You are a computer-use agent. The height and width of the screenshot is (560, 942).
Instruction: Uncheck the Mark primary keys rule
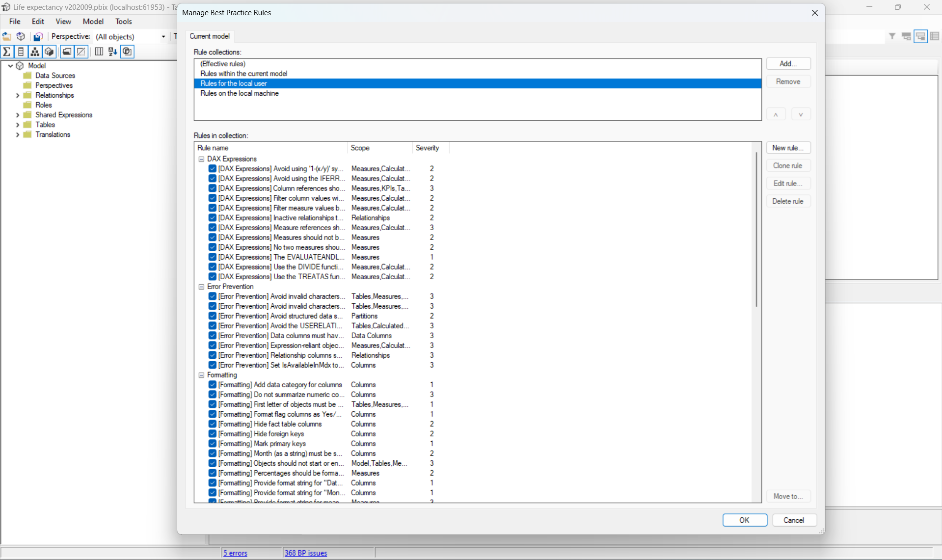tap(213, 444)
